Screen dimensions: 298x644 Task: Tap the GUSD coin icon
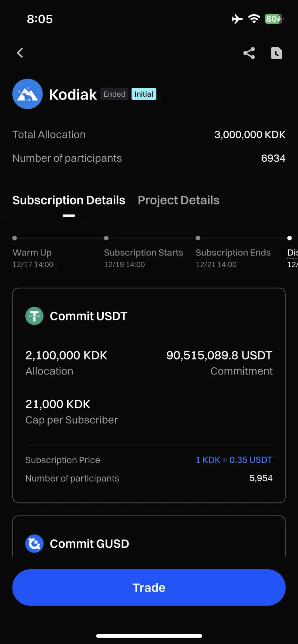point(35,544)
